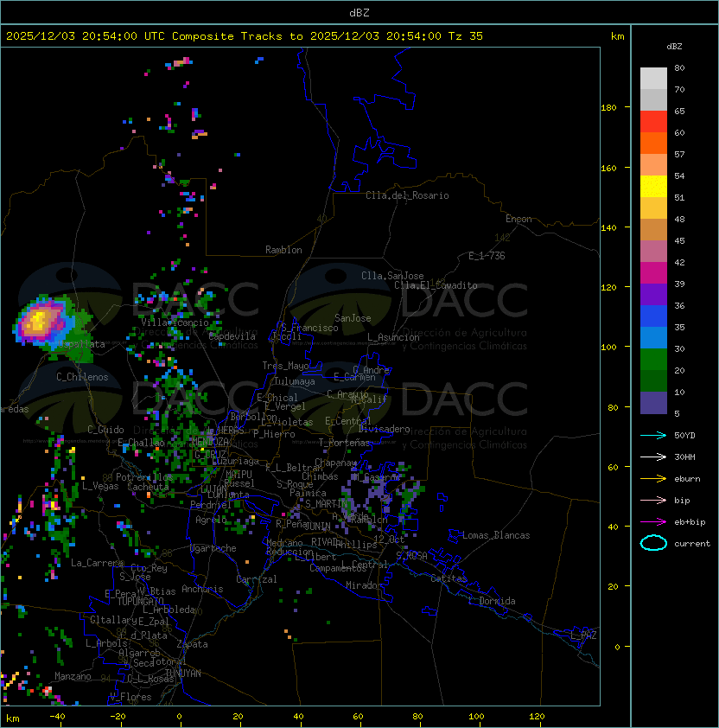Click the 'TUNUYAN' map label
Image resolution: width=719 pixels, height=728 pixels.
(183, 674)
